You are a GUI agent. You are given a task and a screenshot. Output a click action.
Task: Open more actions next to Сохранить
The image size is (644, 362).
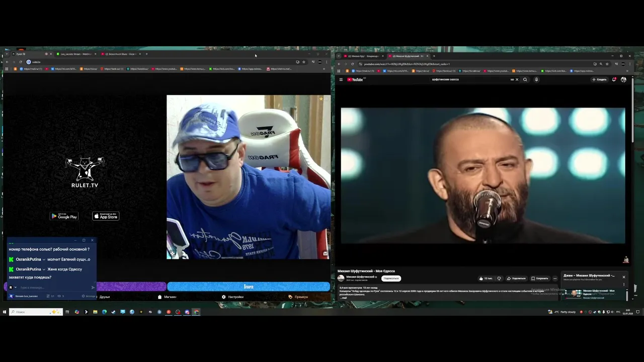click(x=555, y=278)
